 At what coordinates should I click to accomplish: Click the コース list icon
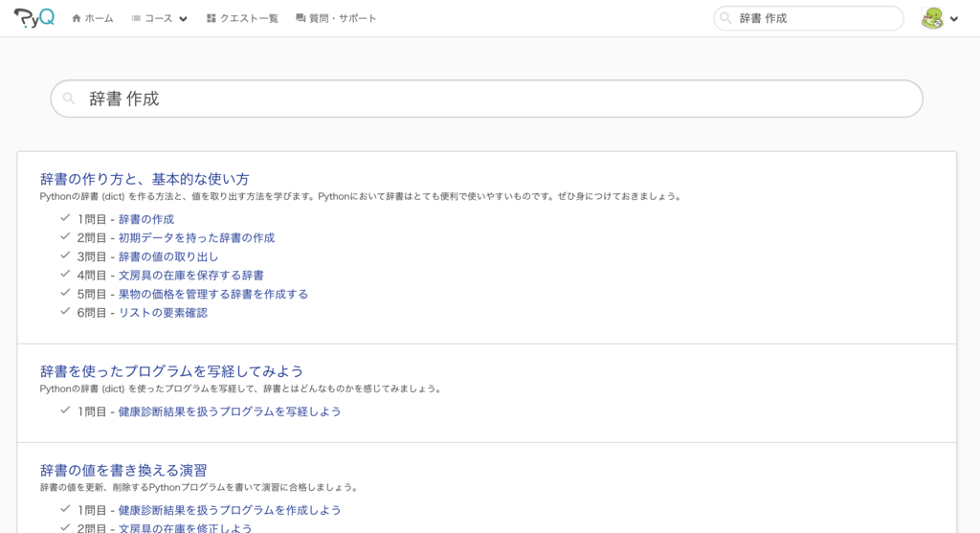(136, 18)
